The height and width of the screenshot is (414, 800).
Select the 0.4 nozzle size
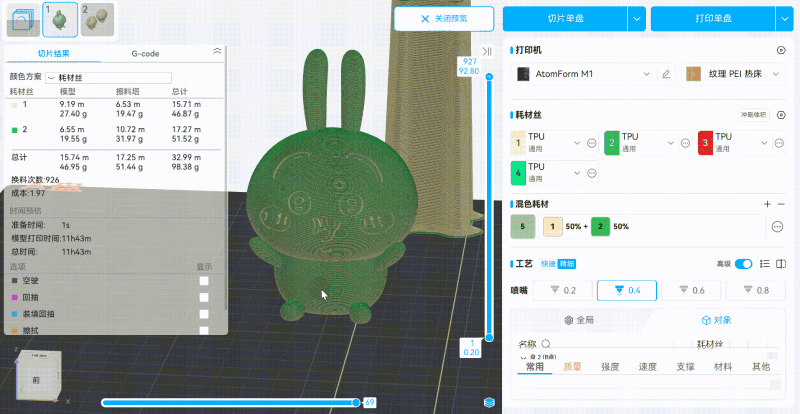tap(627, 290)
